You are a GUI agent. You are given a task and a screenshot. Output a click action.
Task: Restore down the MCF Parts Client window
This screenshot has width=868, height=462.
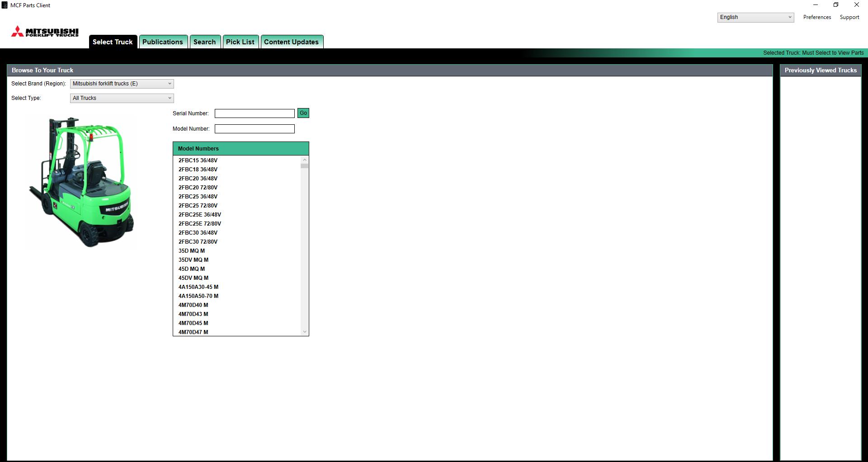tap(836, 5)
